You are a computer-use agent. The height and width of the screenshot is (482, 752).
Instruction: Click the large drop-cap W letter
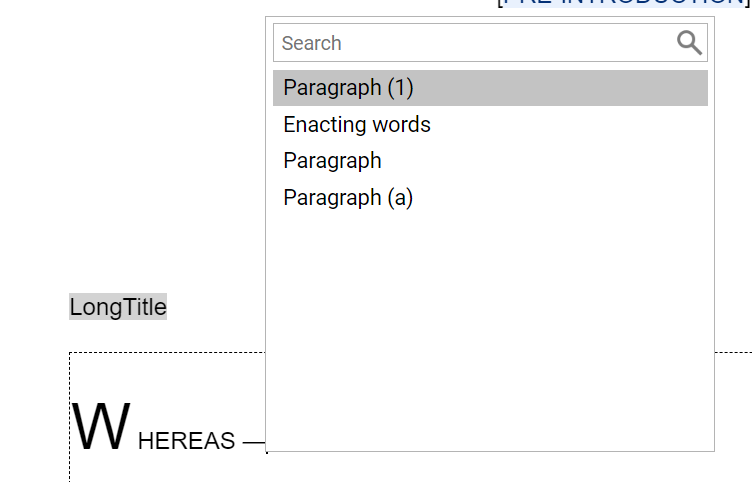click(101, 426)
